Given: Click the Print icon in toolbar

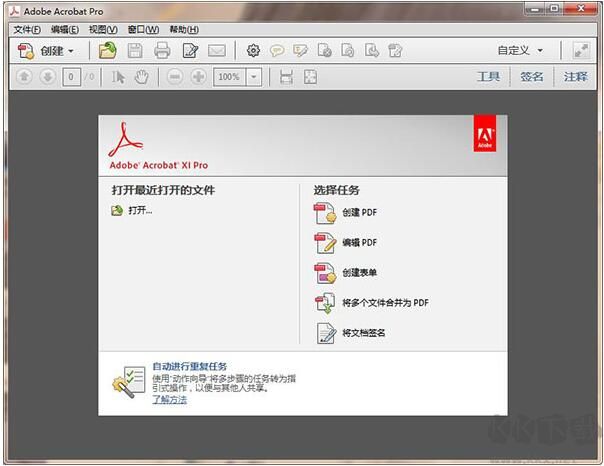Looking at the screenshot, I should [162, 51].
